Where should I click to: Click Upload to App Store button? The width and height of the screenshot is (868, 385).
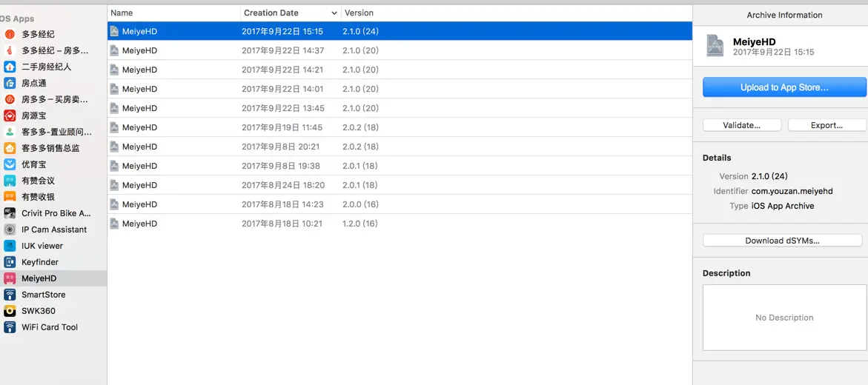pos(784,87)
